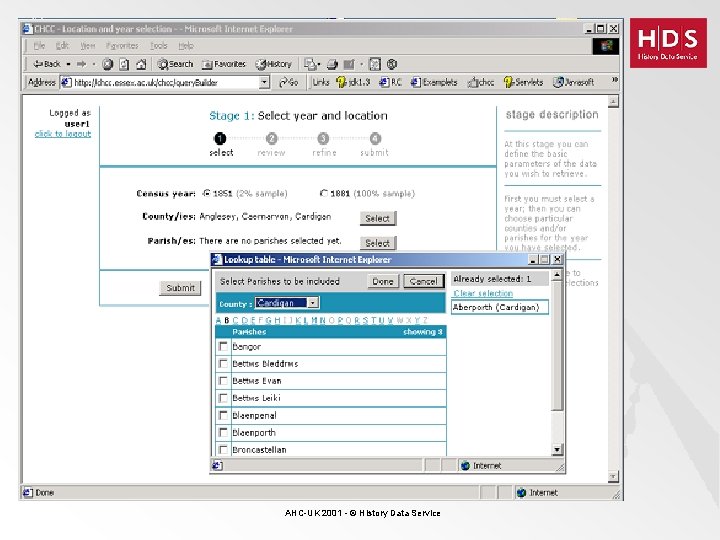Screen dimensions: 720x540
Task: Click the stage 2 review circle
Action: pyautogui.click(x=271, y=138)
